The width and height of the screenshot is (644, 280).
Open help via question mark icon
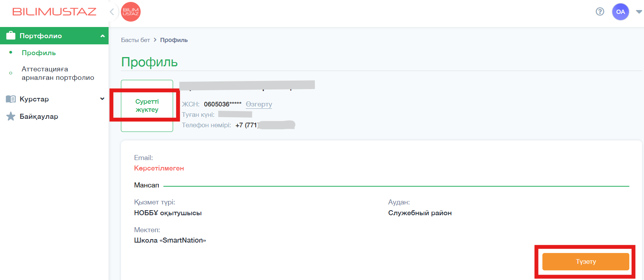pyautogui.click(x=600, y=12)
